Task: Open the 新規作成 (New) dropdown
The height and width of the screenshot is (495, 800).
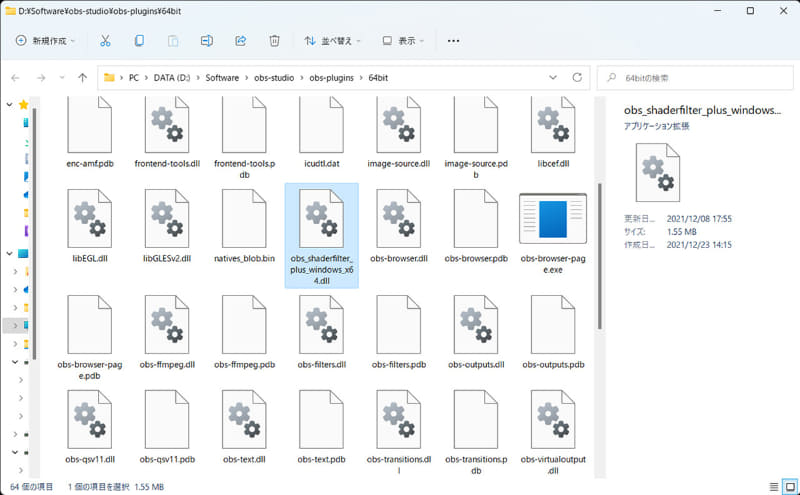Action: 45,41
